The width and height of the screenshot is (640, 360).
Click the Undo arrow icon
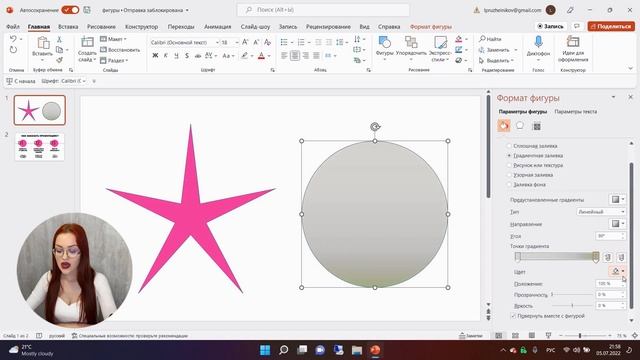pos(13,39)
